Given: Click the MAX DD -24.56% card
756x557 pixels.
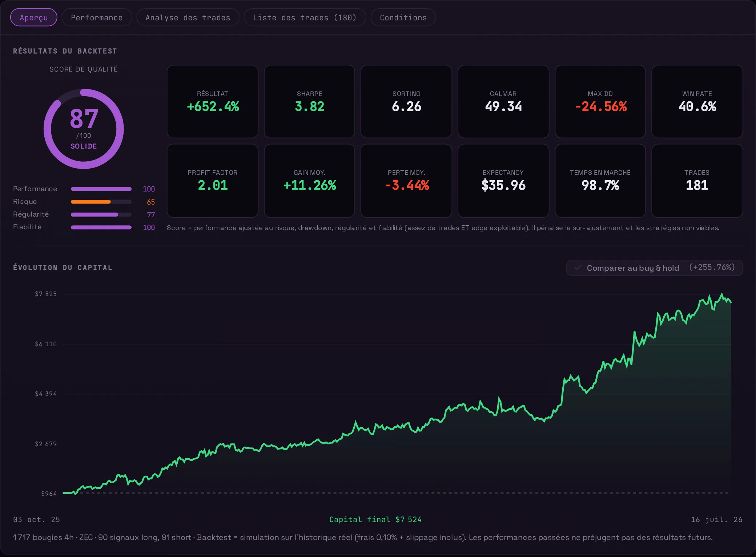Looking at the screenshot, I should pos(600,102).
